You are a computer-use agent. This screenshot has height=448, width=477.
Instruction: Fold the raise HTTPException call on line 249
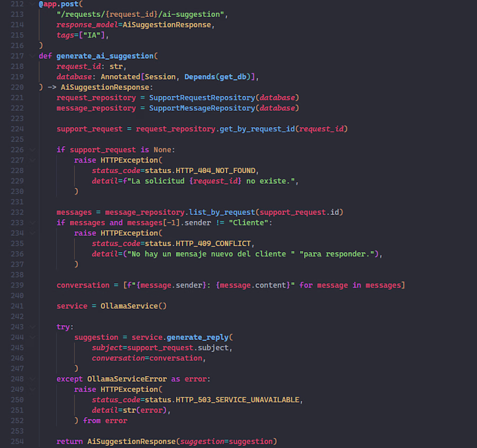(x=32, y=389)
